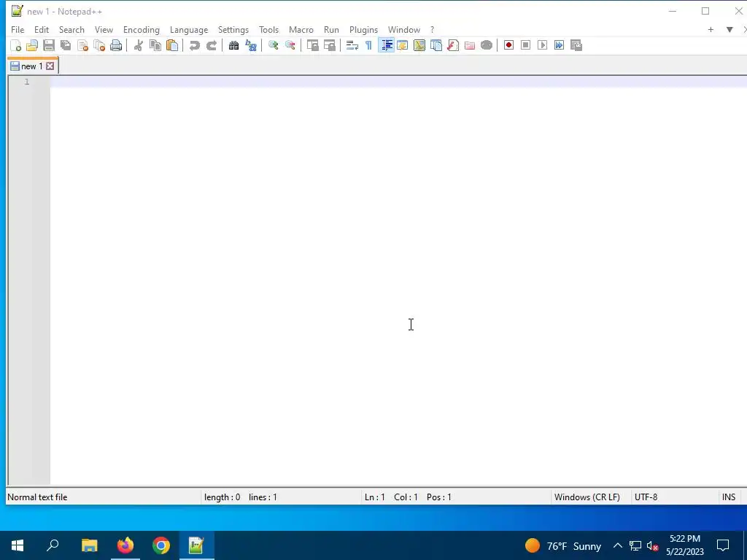The width and height of the screenshot is (747, 560).
Task: Open the Function List icon
Action: (453, 45)
